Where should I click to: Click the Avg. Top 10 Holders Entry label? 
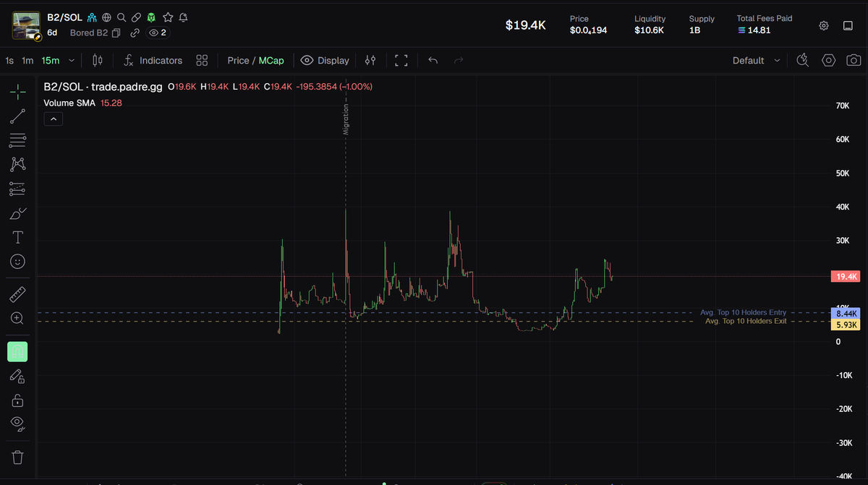743,312
